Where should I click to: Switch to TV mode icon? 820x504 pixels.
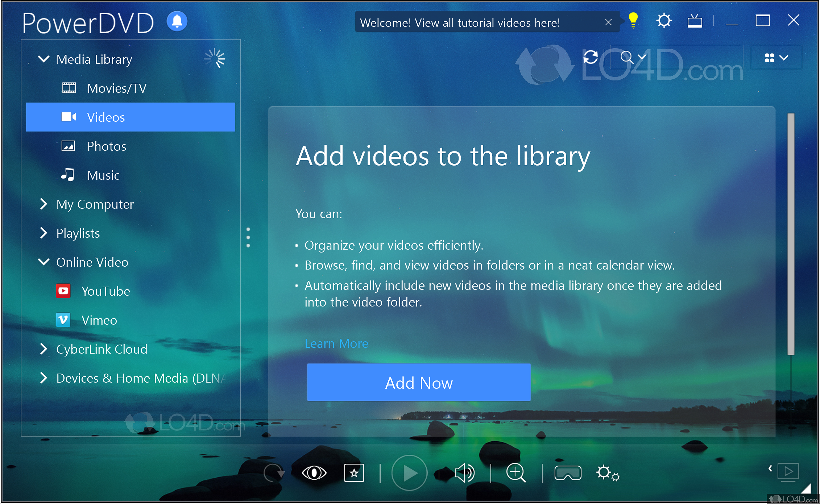[x=695, y=21]
